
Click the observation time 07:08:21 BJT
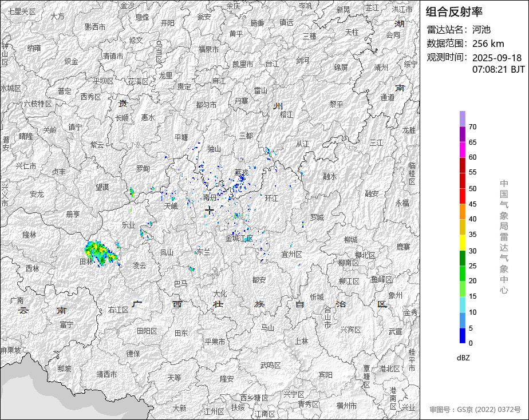tap(498, 69)
